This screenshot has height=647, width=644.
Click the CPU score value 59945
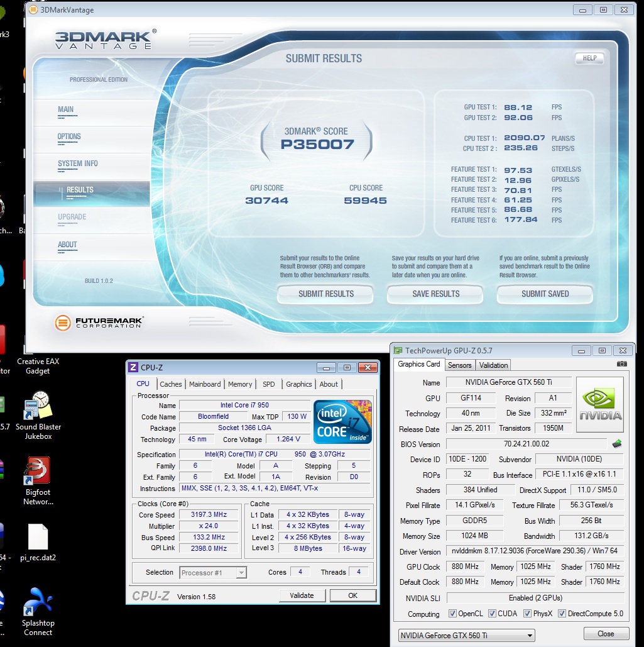[x=365, y=201]
